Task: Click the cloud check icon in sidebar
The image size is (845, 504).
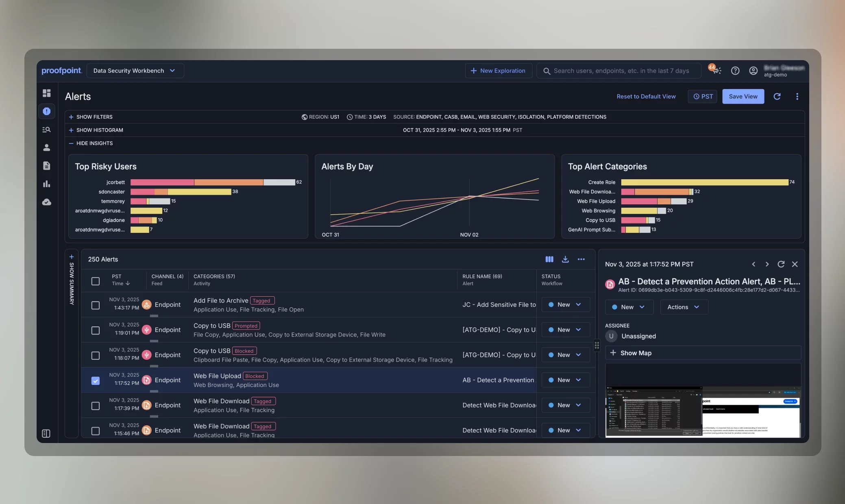Action: pyautogui.click(x=47, y=202)
